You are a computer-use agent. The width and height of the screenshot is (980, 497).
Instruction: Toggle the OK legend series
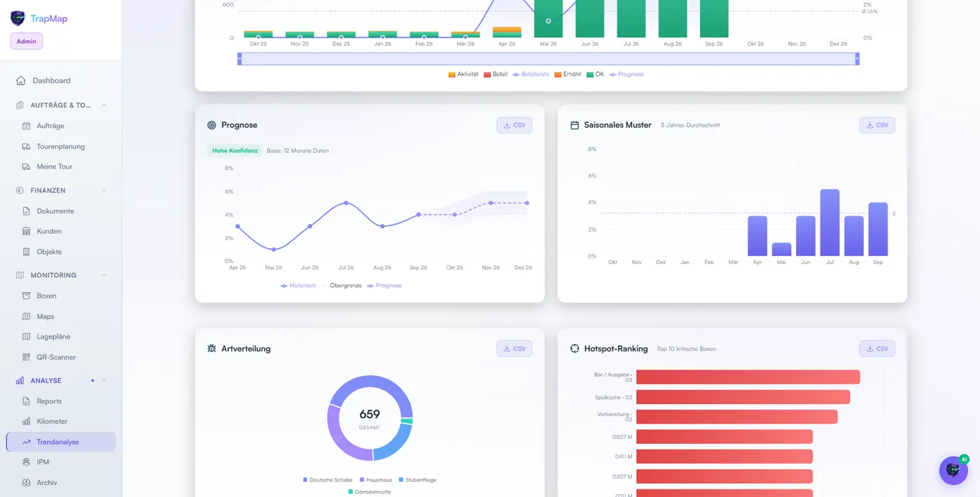click(x=595, y=74)
